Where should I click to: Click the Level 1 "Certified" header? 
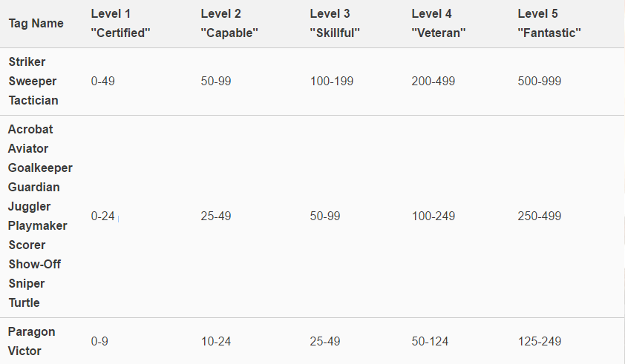click(120, 24)
